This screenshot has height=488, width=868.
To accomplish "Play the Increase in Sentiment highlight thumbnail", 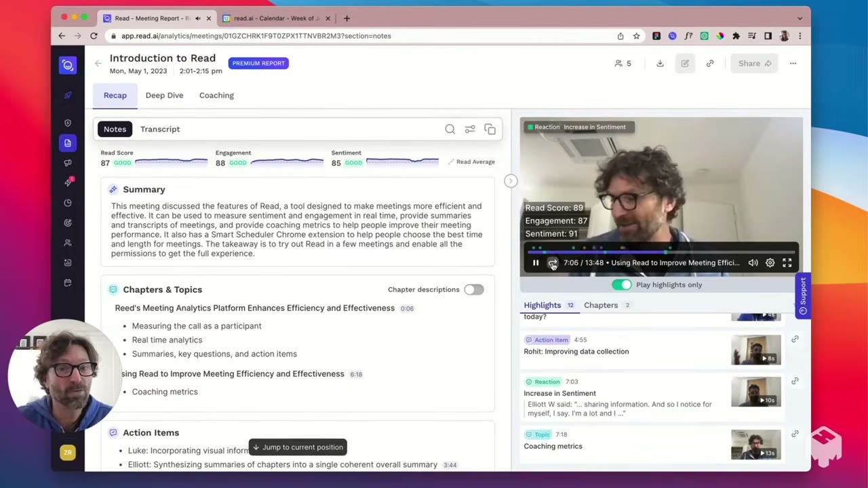I will pos(755,392).
